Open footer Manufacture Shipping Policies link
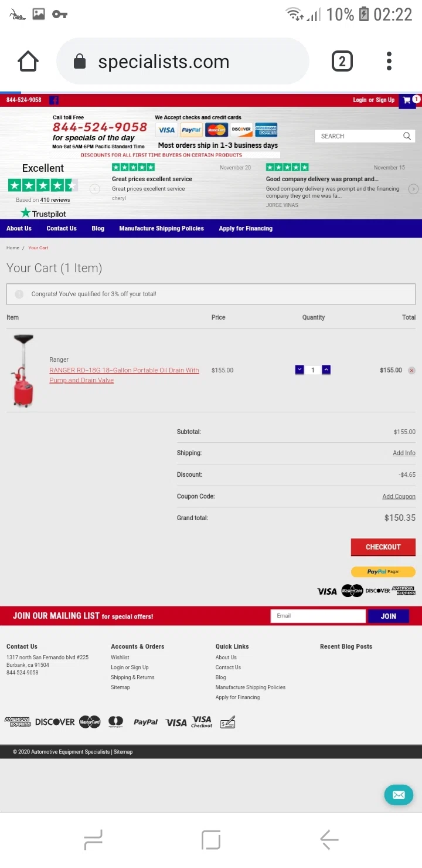The image size is (422, 868). (x=250, y=687)
